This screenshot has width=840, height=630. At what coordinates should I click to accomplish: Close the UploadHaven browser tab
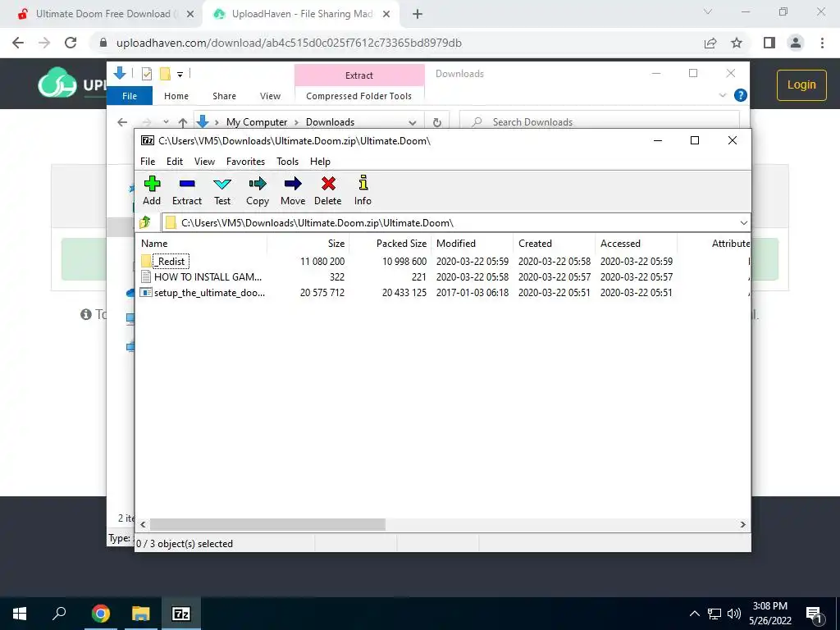[x=386, y=15]
